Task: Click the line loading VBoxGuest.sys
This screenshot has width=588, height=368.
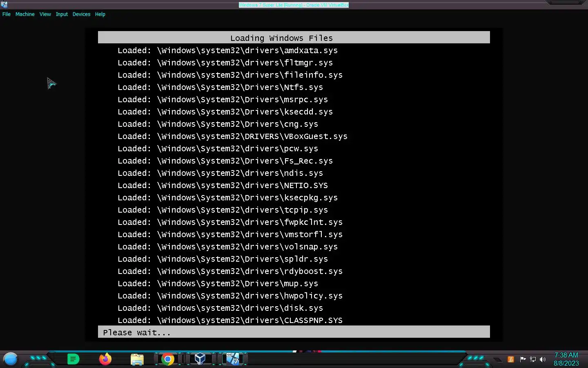Action: tap(232, 136)
